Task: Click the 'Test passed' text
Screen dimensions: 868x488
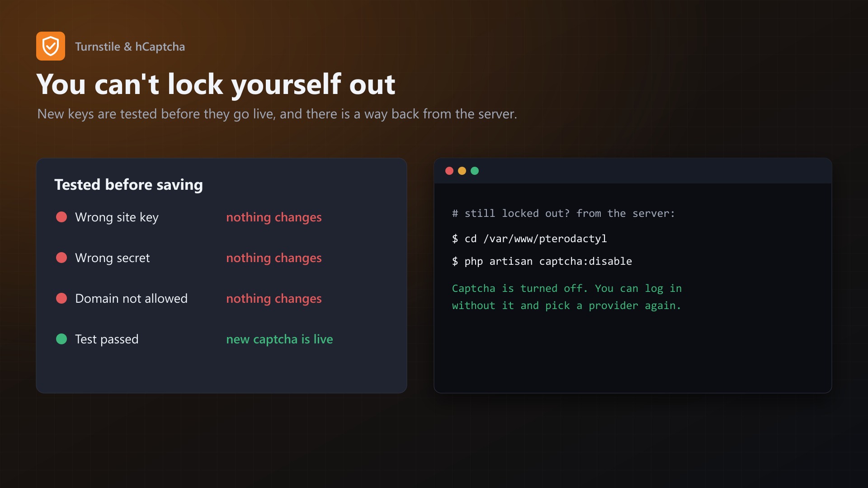Action: 107,339
